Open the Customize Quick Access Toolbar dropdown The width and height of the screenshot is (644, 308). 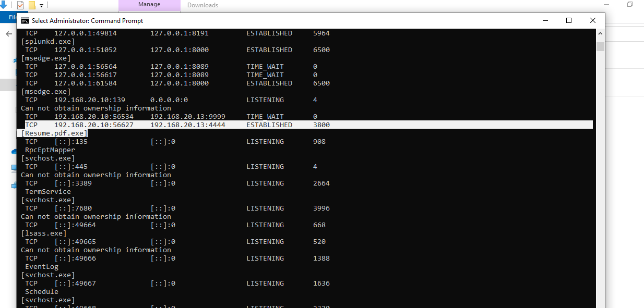tap(41, 5)
